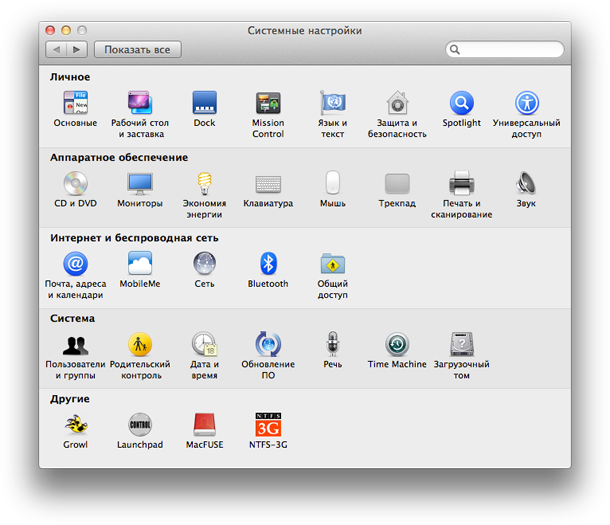The height and width of the screenshot is (525, 610).
Task: Open Time Machine settings
Action: (396, 345)
